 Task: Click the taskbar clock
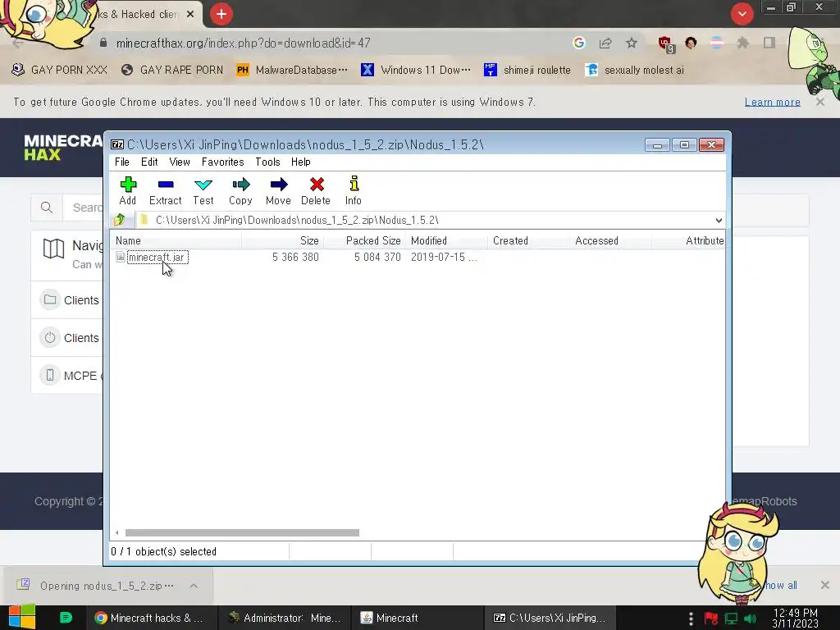796,619
